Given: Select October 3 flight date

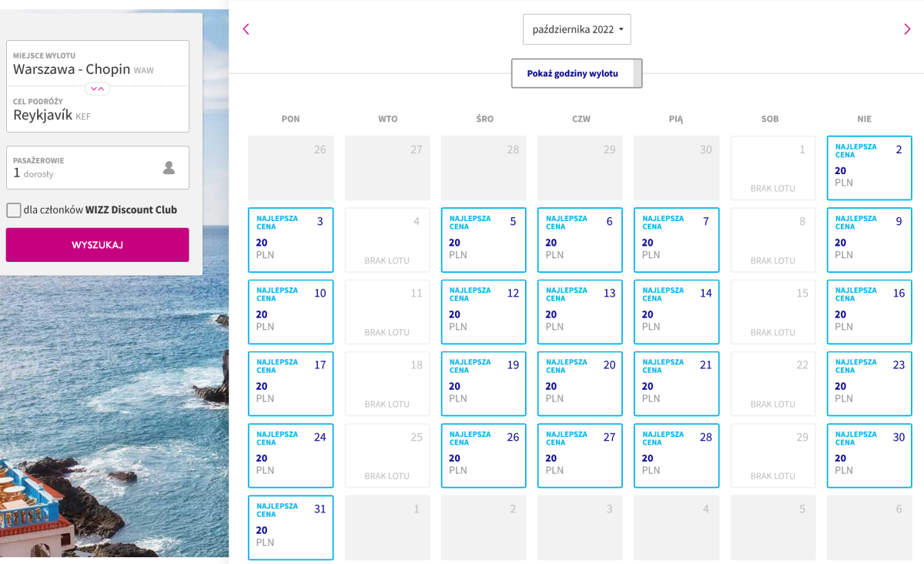Looking at the screenshot, I should tap(291, 240).
